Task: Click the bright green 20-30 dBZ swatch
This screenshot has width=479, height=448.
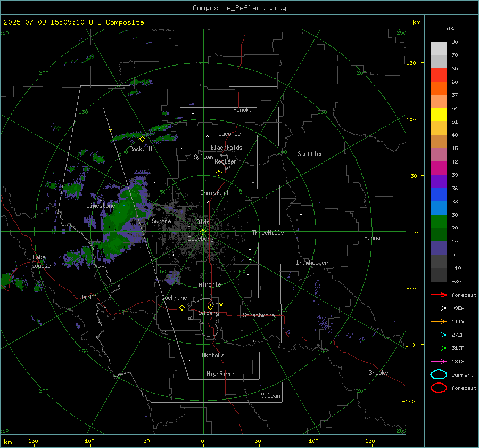Action: (439, 222)
